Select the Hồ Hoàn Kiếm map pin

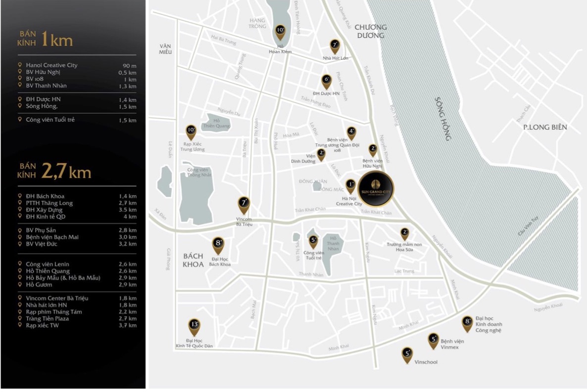click(280, 32)
